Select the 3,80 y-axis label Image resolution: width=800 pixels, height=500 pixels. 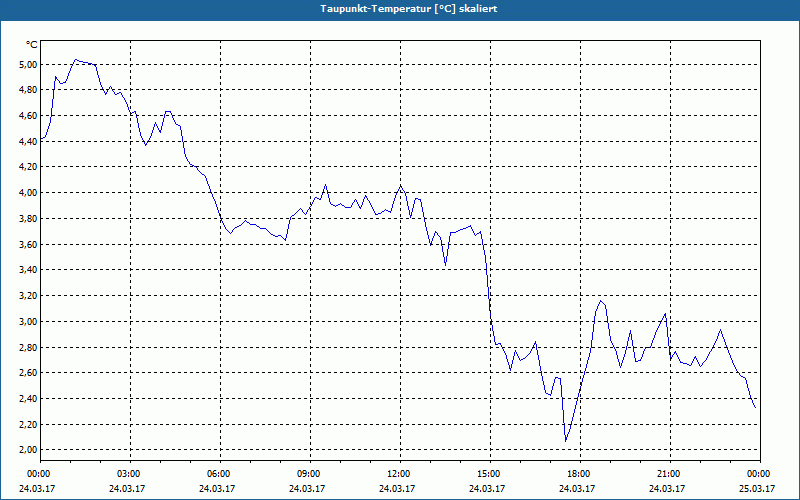click(x=28, y=218)
